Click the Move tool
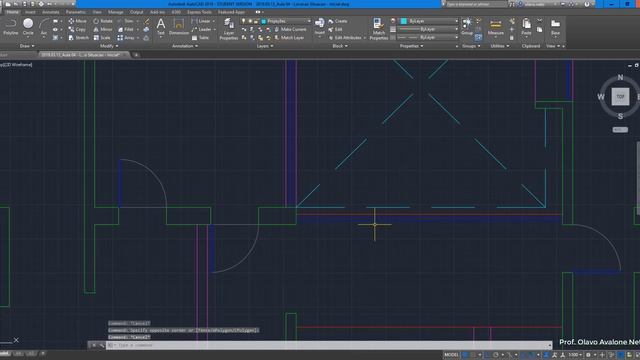Viewport: 640px width, 360px height. [x=77, y=21]
